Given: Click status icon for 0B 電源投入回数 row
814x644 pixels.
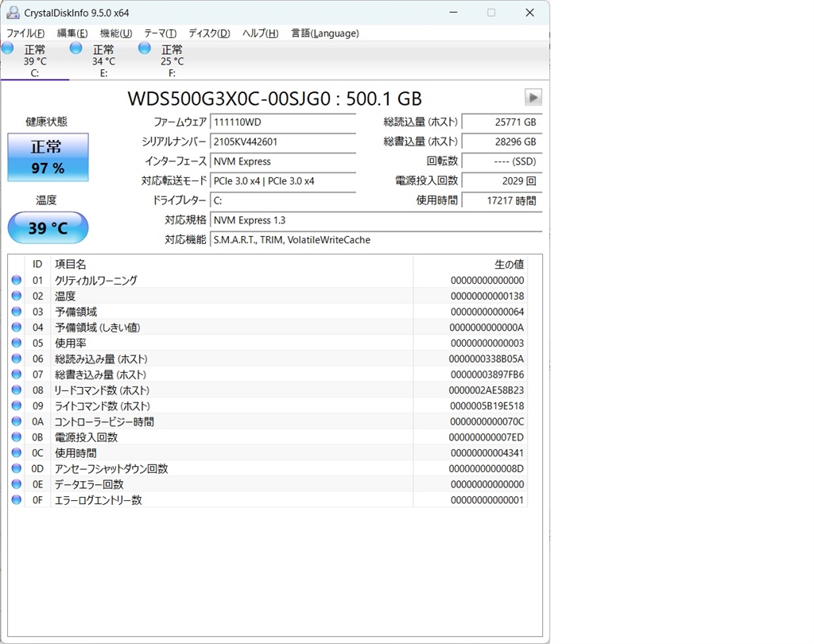Looking at the screenshot, I should pos(17,436).
